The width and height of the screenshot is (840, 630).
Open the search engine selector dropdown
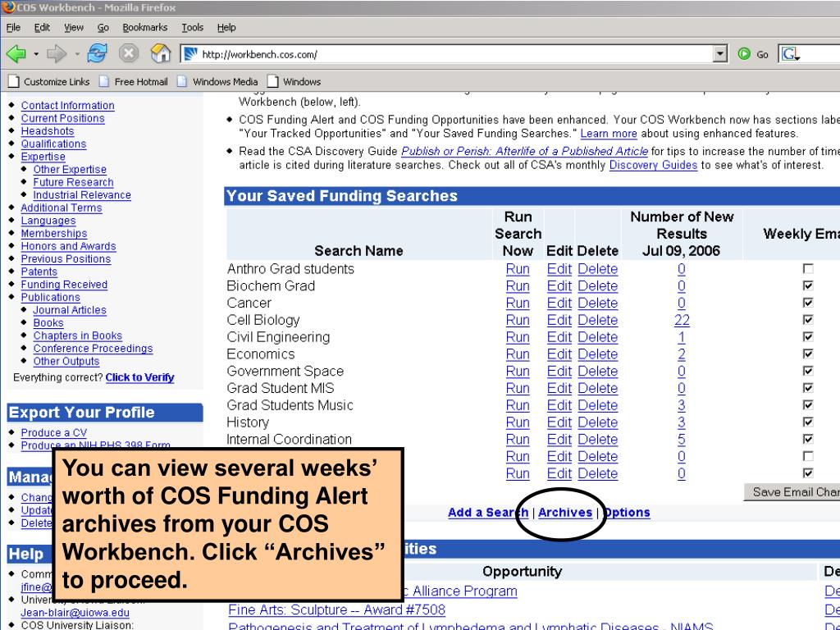click(x=792, y=54)
